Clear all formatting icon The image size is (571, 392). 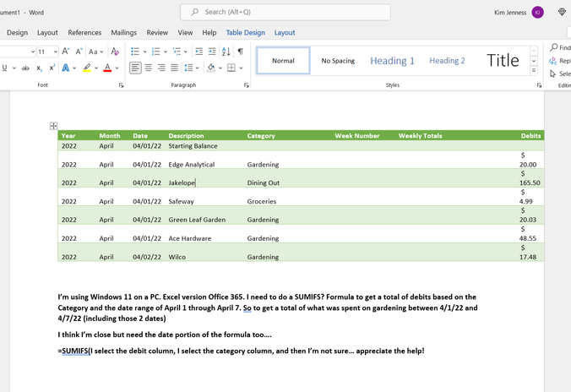point(115,52)
